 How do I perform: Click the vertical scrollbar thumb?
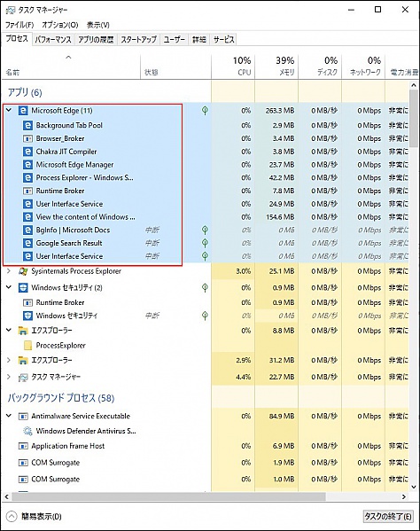click(414, 119)
